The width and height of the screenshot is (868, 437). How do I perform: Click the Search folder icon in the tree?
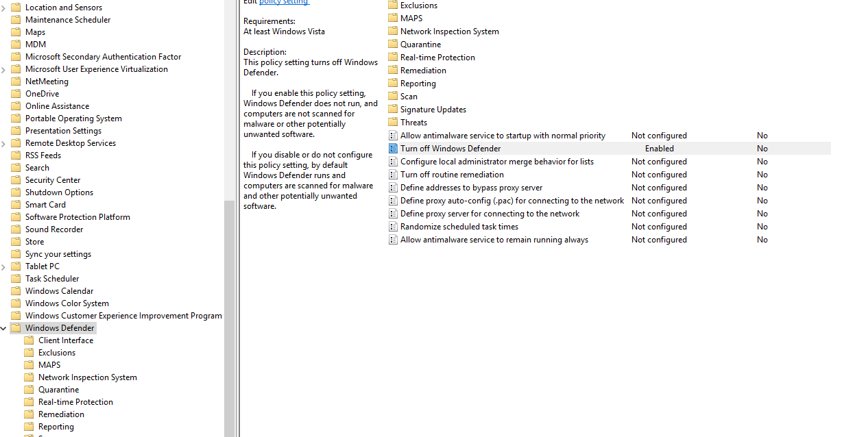coord(16,168)
